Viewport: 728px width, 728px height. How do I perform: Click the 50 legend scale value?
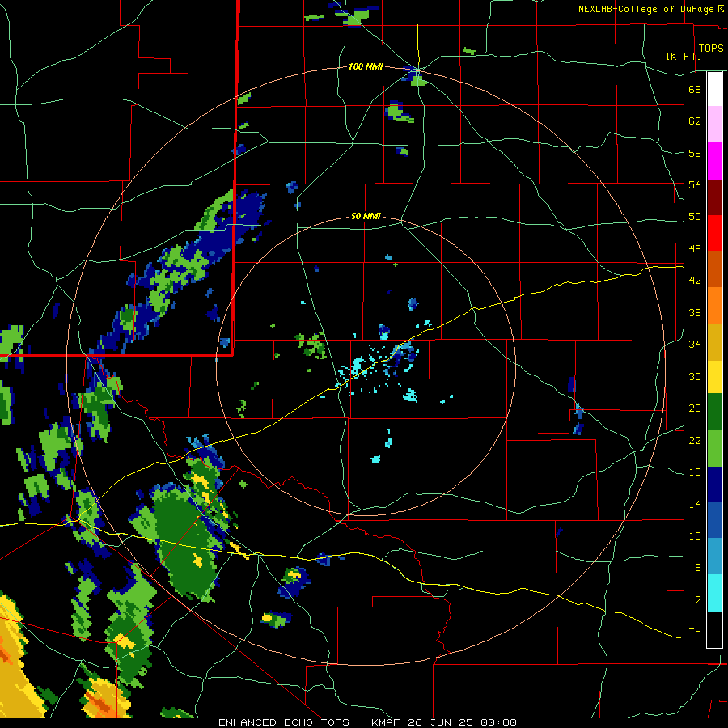695,217
